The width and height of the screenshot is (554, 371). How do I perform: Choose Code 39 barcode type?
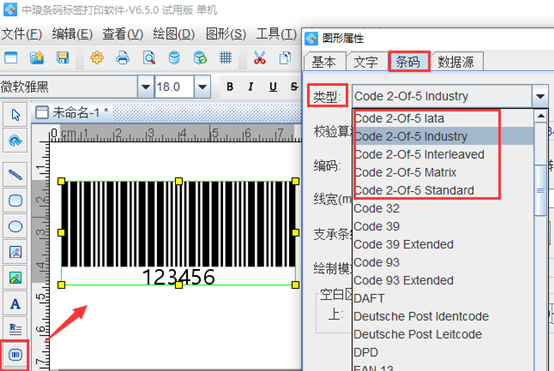tap(443, 226)
